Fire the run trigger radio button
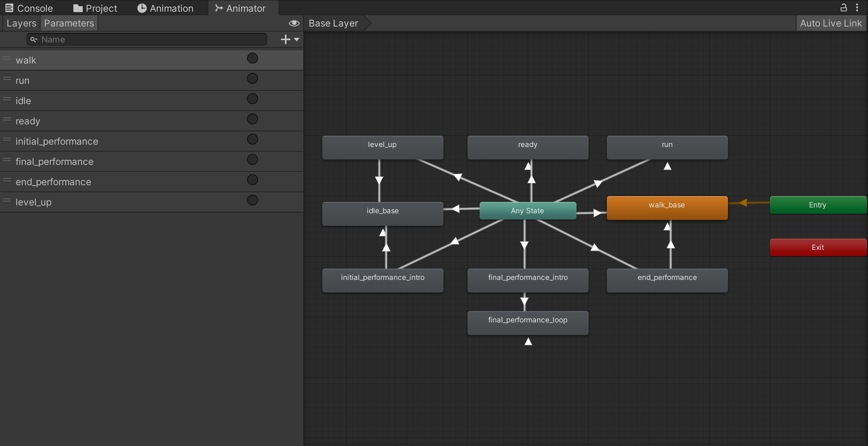The width and height of the screenshot is (868, 446). (253, 79)
